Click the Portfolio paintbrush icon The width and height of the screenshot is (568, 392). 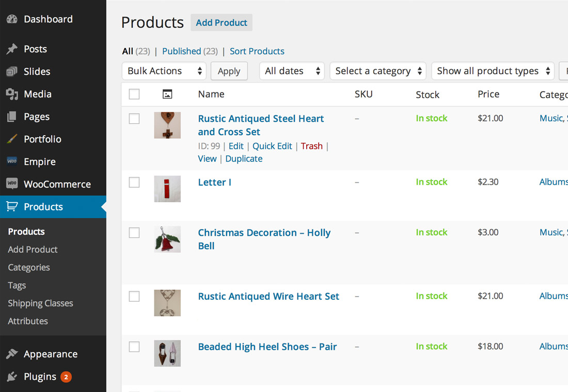pos(12,139)
